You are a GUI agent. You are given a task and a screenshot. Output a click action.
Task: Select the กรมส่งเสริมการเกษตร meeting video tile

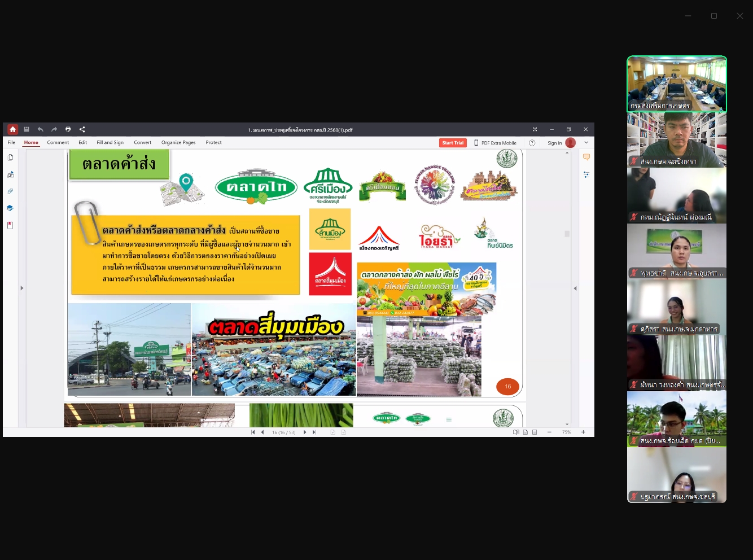(x=677, y=84)
